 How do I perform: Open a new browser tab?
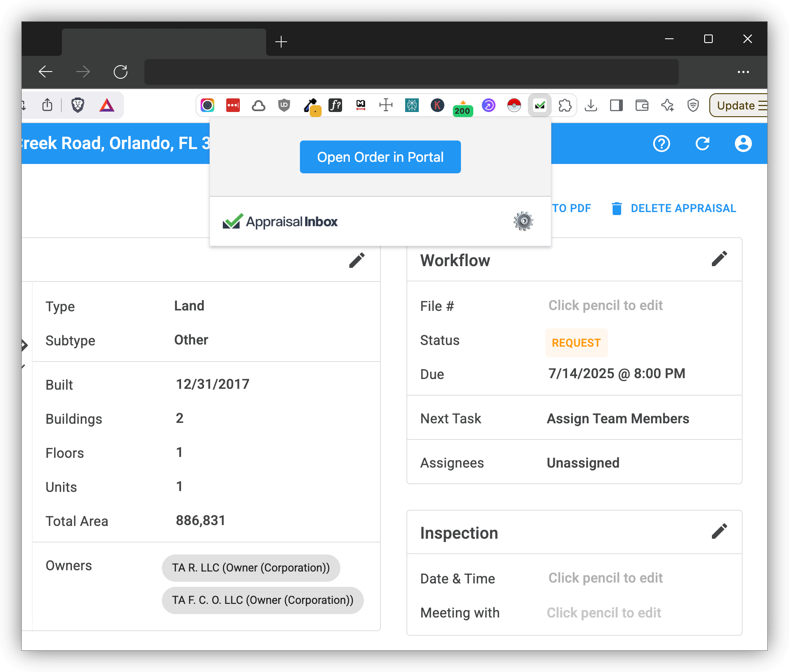pyautogui.click(x=281, y=42)
